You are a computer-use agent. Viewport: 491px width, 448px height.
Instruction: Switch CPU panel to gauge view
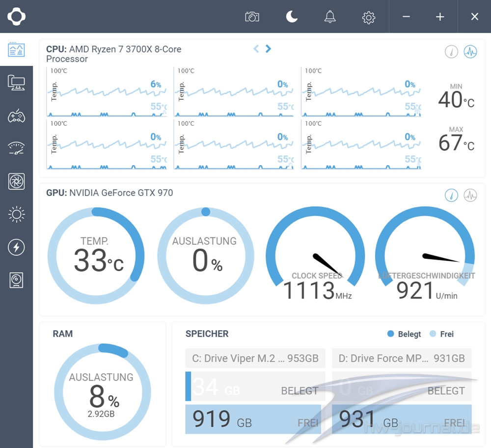pyautogui.click(x=451, y=52)
